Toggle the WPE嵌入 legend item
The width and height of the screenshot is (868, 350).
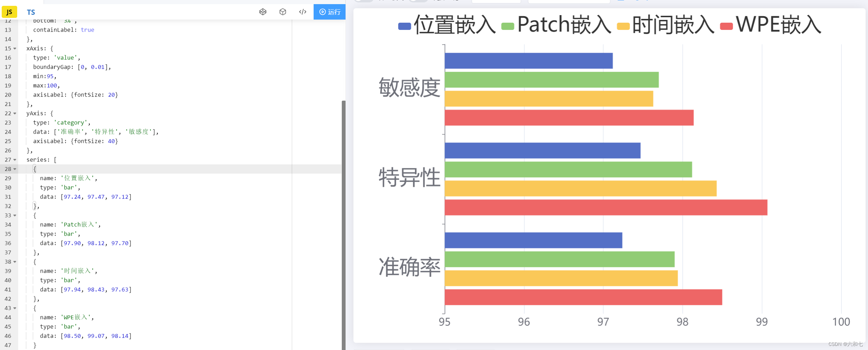pos(770,25)
